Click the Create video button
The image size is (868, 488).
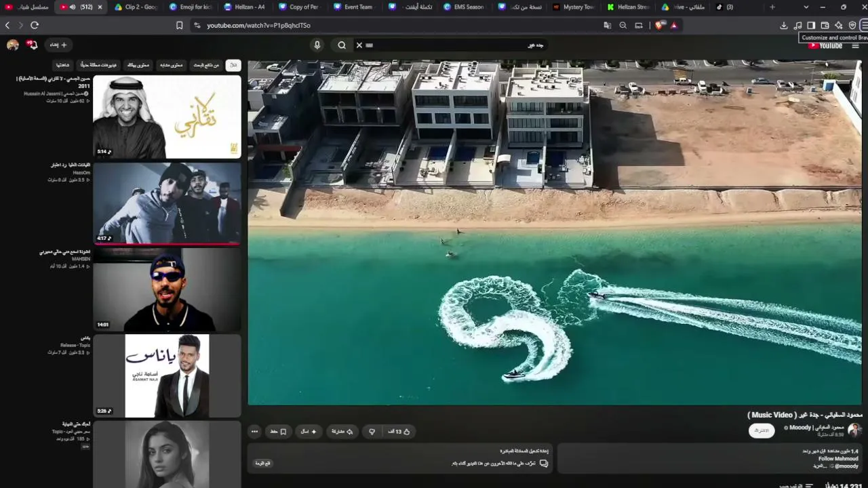[58, 45]
